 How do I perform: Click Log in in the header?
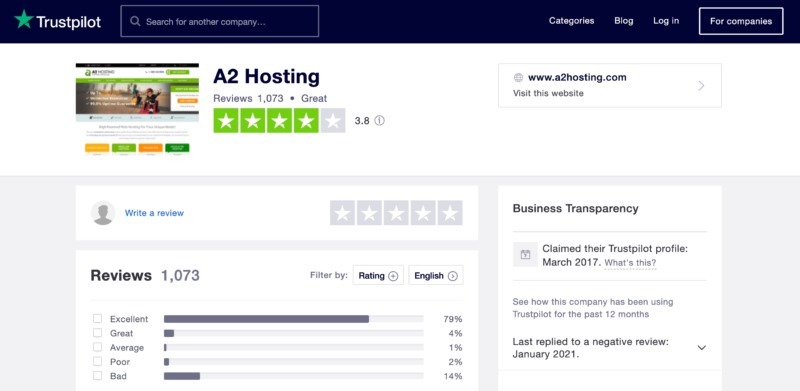click(666, 21)
